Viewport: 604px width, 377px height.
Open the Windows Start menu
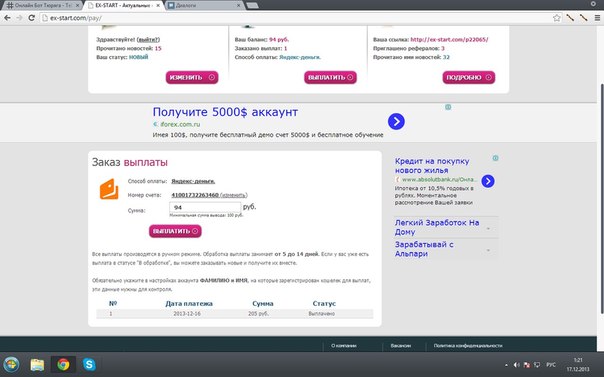pyautogui.click(x=11, y=364)
